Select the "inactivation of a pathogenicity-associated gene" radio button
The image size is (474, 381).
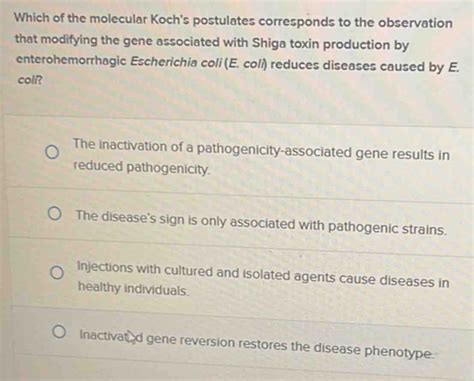point(52,152)
